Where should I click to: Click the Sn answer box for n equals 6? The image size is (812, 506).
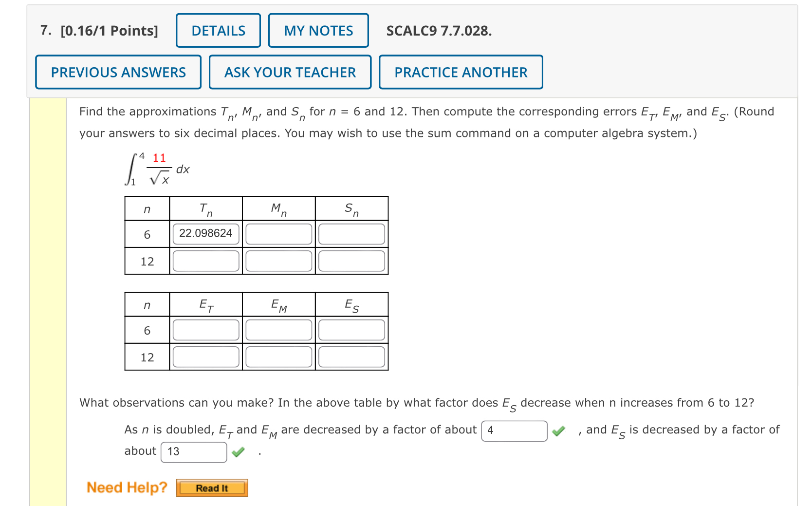(x=351, y=234)
